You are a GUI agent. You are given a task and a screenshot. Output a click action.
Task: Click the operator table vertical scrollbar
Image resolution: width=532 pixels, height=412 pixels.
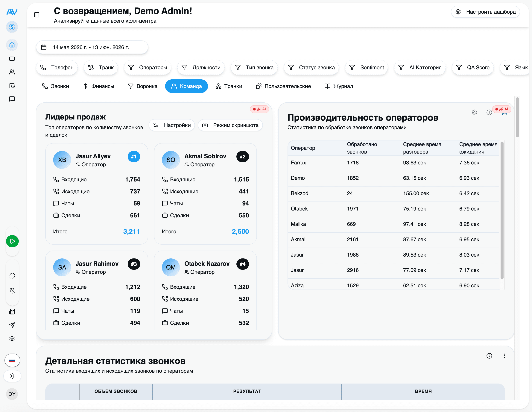click(502, 210)
